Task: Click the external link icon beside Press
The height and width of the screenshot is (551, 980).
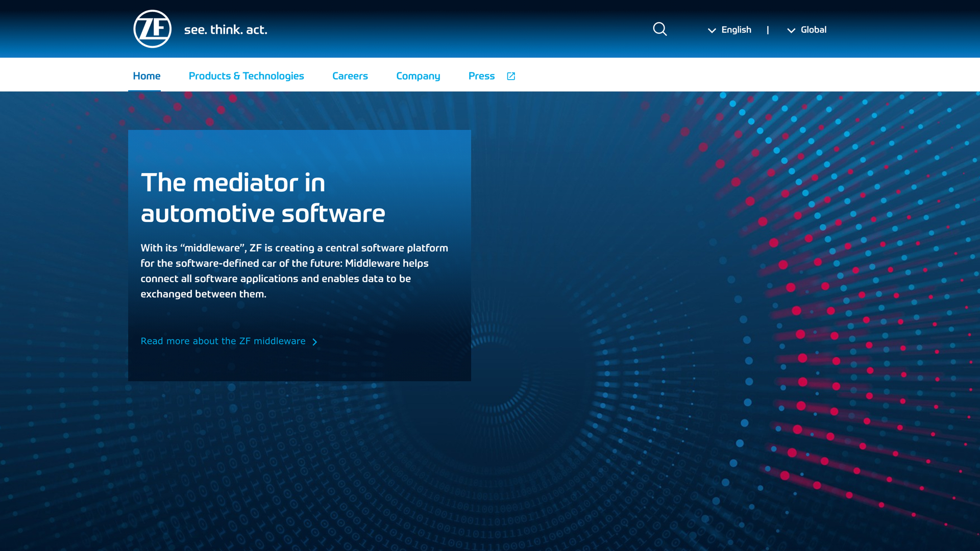Action: click(x=511, y=76)
